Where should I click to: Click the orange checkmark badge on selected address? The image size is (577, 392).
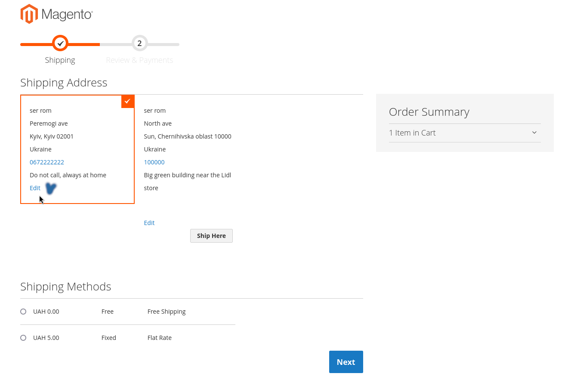pos(128,102)
